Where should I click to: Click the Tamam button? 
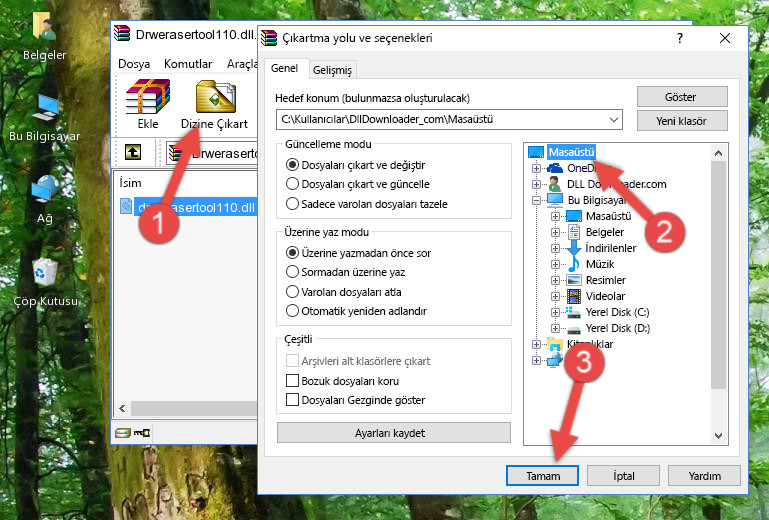(542, 475)
